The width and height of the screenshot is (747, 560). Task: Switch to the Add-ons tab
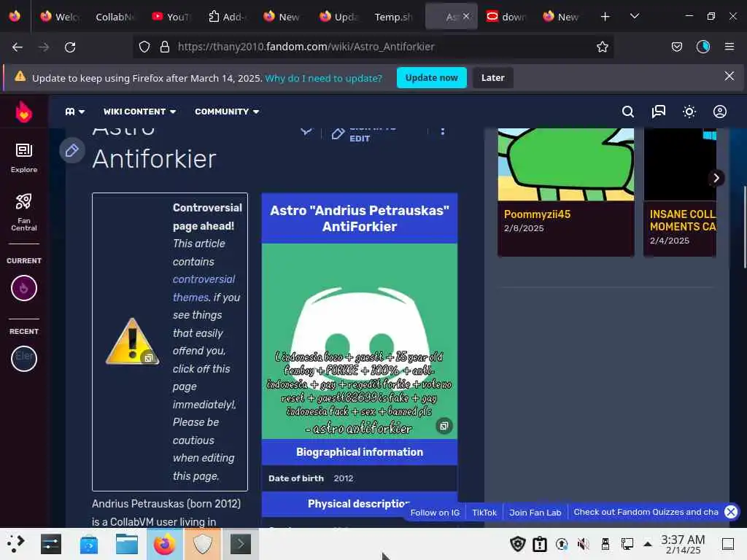point(227,17)
